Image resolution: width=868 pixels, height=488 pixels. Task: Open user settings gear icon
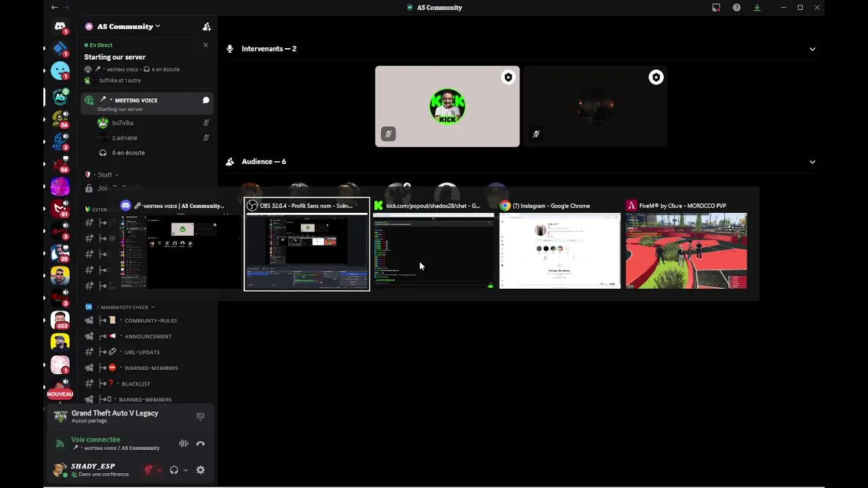[200, 470]
